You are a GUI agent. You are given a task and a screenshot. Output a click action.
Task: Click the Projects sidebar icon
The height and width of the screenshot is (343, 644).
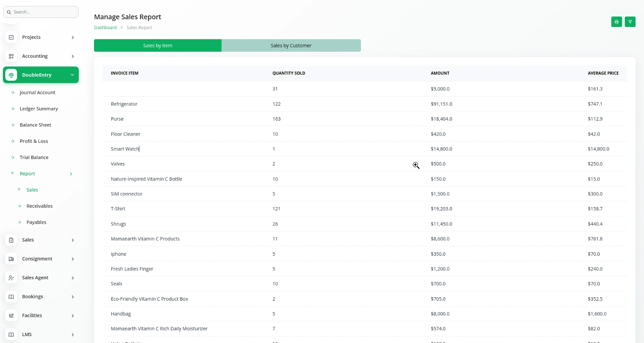[12, 37]
